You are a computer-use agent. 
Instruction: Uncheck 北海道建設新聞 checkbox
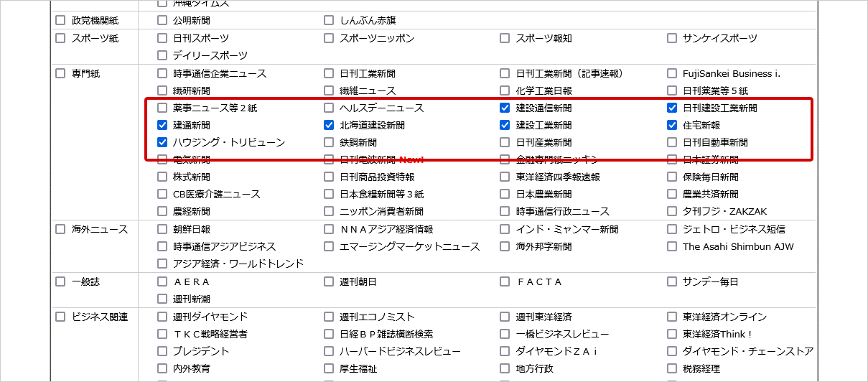pos(329,126)
